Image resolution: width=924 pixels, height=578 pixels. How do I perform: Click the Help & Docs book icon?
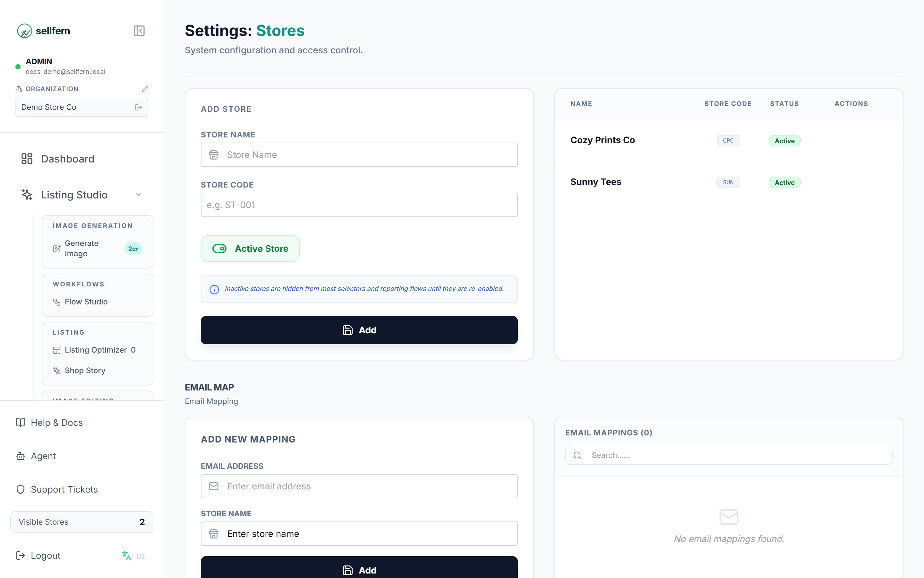click(21, 422)
